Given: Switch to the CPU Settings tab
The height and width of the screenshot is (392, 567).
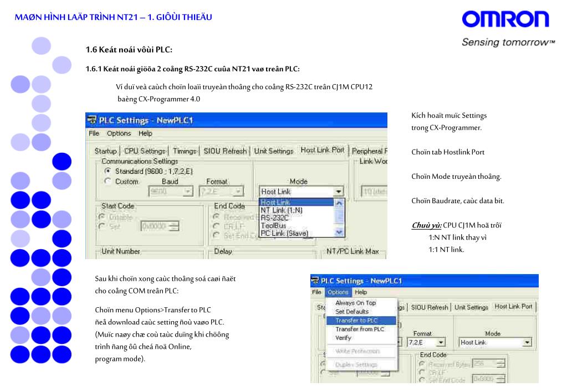Looking at the screenshot, I should pyautogui.click(x=145, y=151).
